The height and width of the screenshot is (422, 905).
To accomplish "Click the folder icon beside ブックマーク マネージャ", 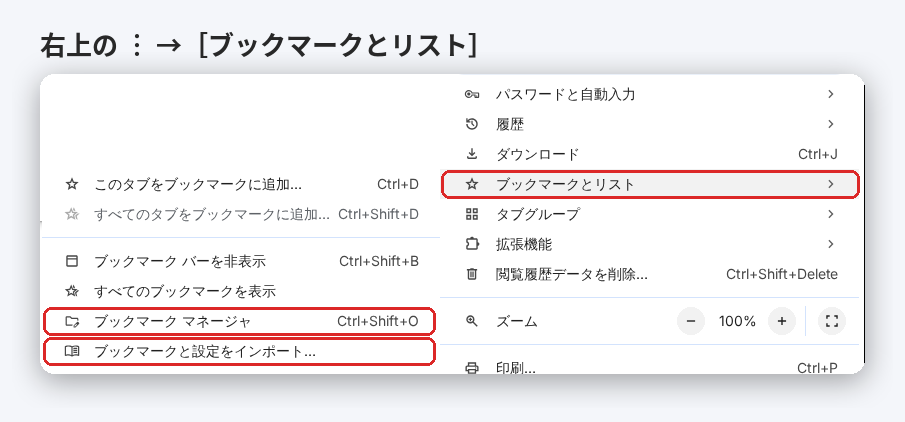I will click(x=72, y=321).
